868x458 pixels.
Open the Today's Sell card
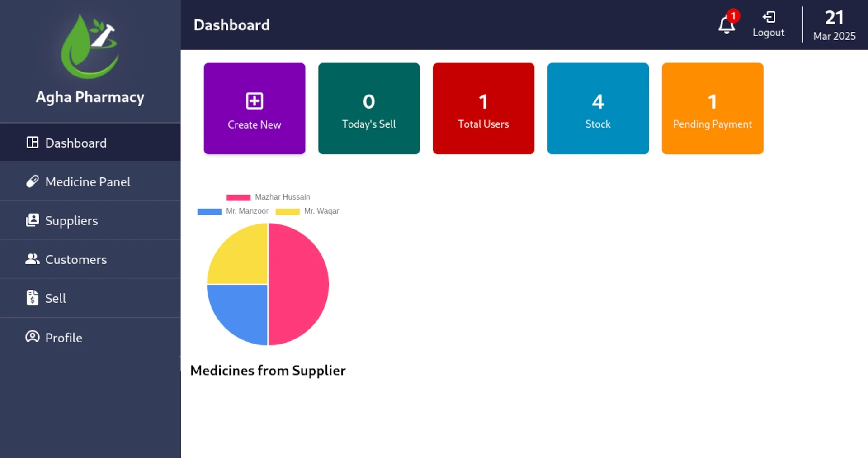369,109
